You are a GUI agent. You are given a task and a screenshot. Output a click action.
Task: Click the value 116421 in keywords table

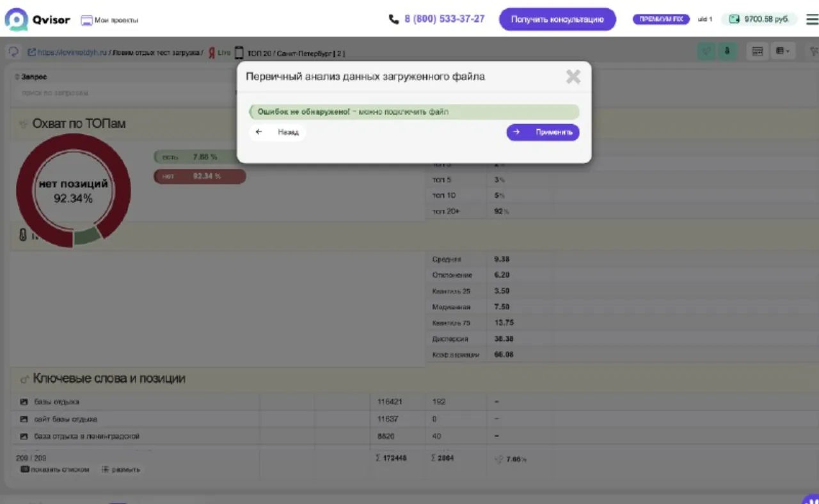coord(390,402)
